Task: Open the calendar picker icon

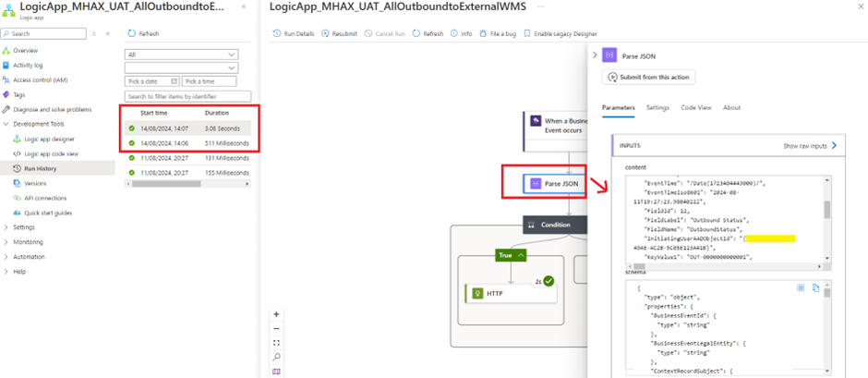Action: [175, 81]
